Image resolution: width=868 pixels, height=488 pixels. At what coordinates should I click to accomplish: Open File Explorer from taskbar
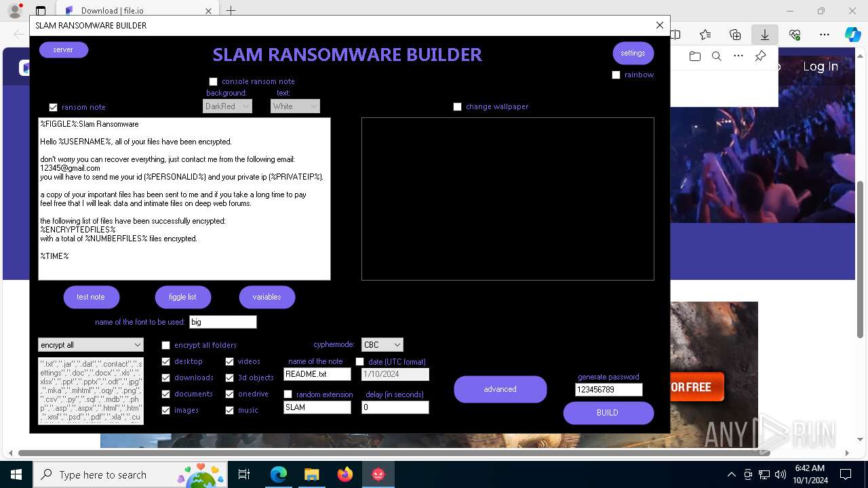[x=312, y=474]
